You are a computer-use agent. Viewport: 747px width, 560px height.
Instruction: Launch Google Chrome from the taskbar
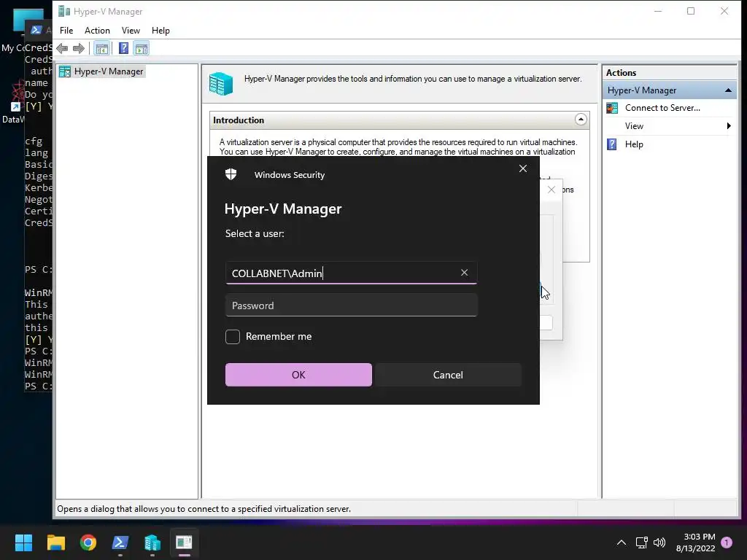[88, 542]
